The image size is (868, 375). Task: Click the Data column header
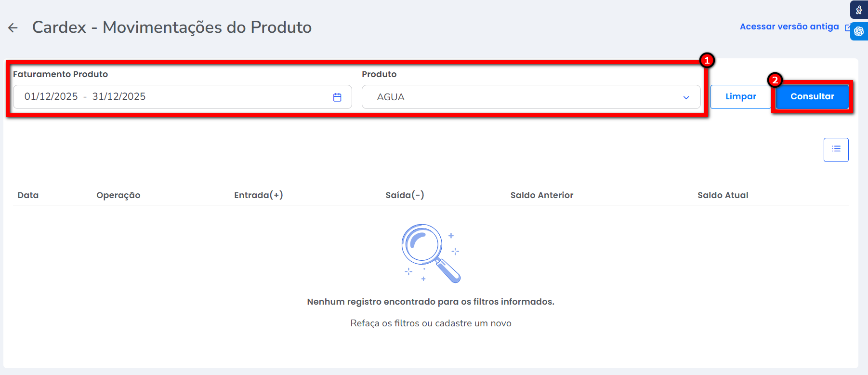[x=28, y=195]
